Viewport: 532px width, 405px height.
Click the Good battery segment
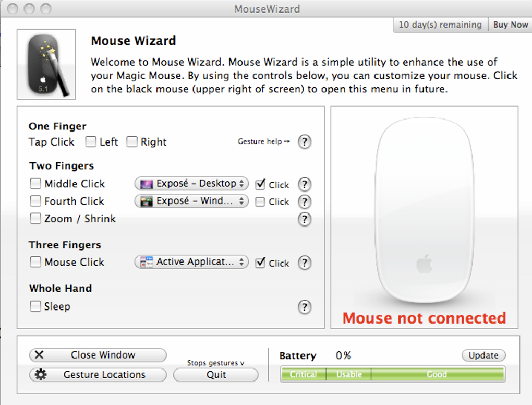point(438,374)
